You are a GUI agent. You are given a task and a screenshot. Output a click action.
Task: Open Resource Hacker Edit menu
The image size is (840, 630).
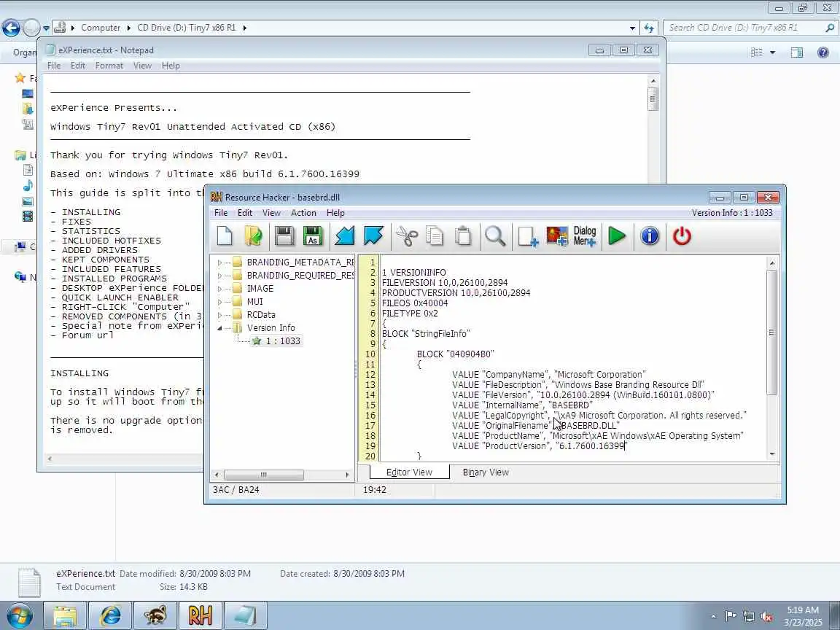click(245, 213)
